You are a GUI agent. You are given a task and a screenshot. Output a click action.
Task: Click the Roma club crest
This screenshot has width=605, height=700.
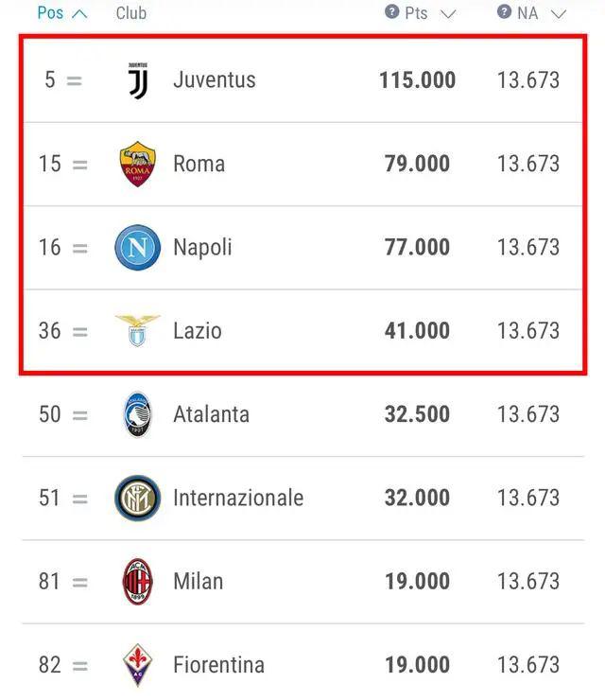138,164
